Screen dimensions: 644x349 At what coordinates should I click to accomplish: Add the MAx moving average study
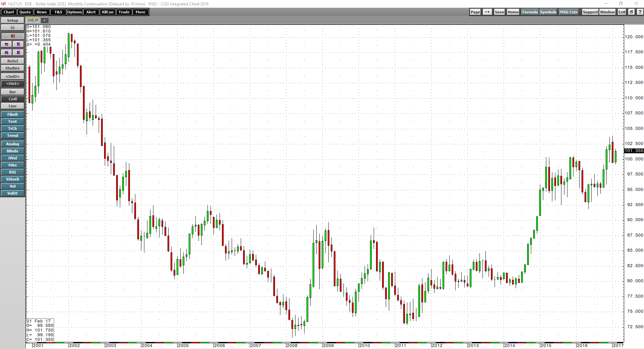coord(12,165)
